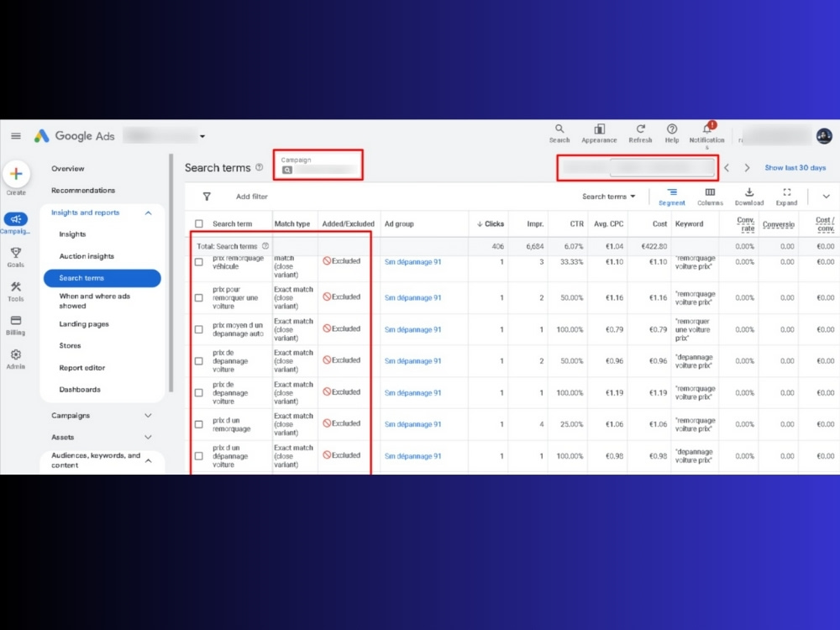Check the 'prix remorquage véhicule' row
This screenshot has width=840, height=630.
coord(199,262)
